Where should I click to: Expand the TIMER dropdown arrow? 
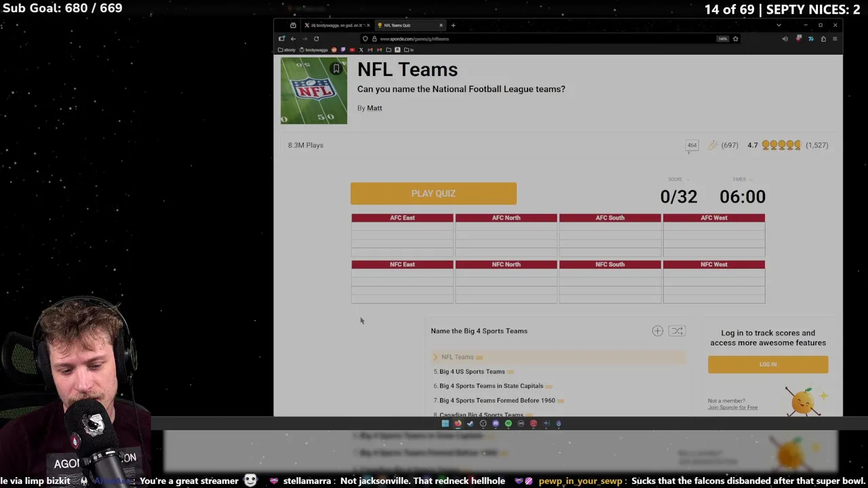click(x=751, y=180)
